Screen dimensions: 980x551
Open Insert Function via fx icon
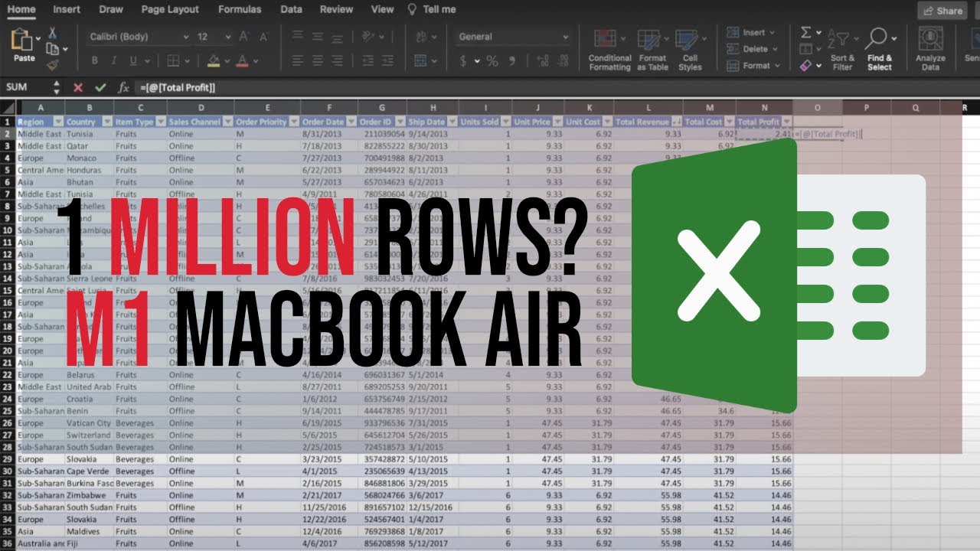coord(123,87)
